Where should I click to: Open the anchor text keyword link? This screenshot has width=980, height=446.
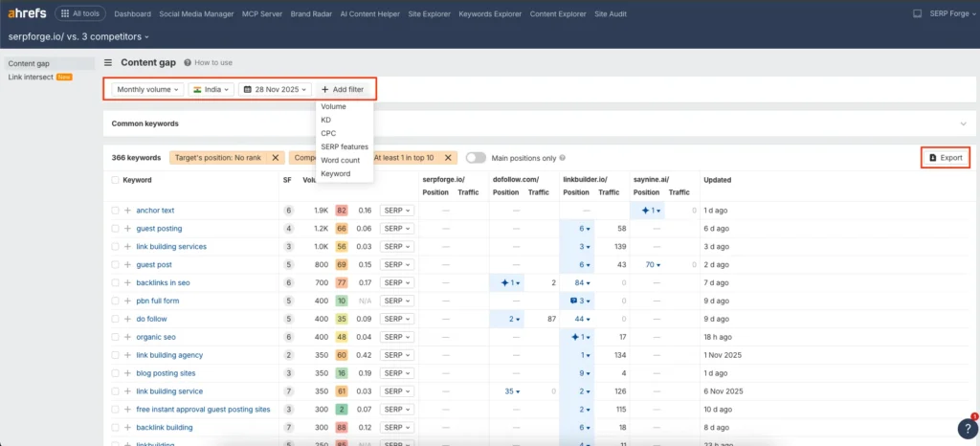pyautogui.click(x=155, y=211)
